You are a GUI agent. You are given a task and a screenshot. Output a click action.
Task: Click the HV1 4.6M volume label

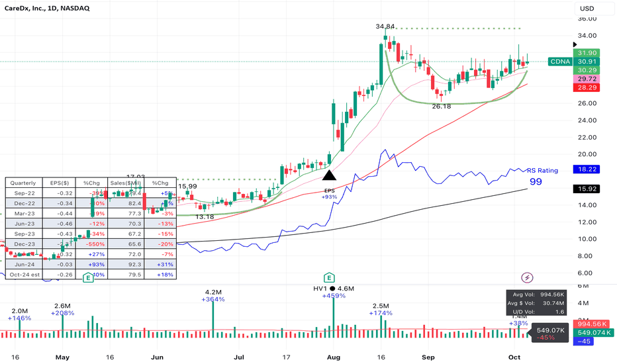pyautogui.click(x=334, y=289)
